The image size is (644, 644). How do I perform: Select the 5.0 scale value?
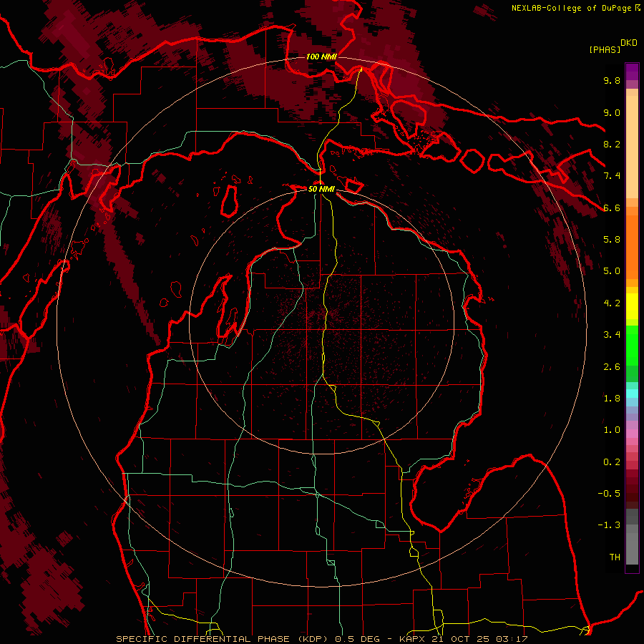pos(612,271)
